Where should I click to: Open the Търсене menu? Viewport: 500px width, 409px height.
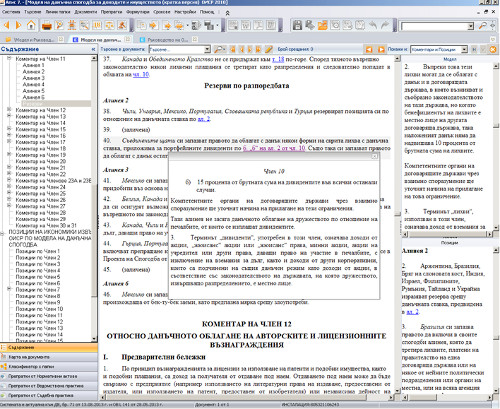33,12
